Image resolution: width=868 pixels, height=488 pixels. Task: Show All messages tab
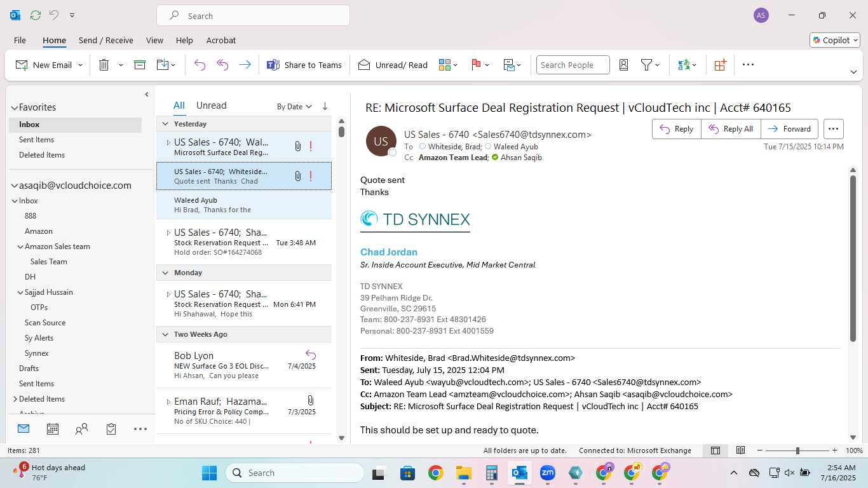[179, 105]
